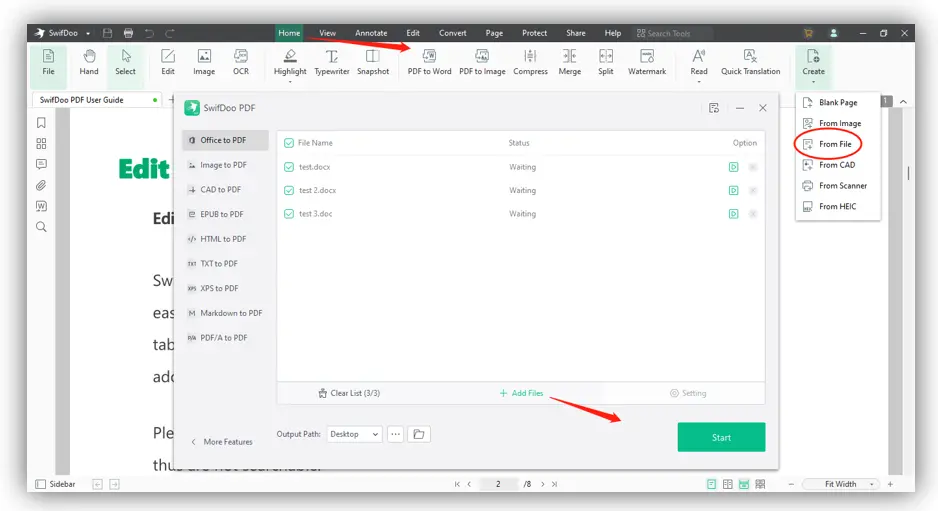Uncheck the test 3.doc checkbox
938x511 pixels.
pos(289,214)
